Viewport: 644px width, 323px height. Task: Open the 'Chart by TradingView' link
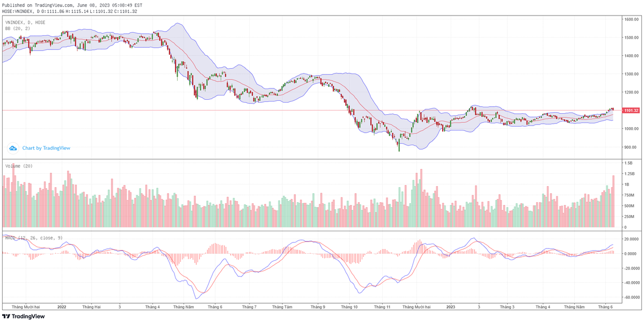(x=46, y=148)
